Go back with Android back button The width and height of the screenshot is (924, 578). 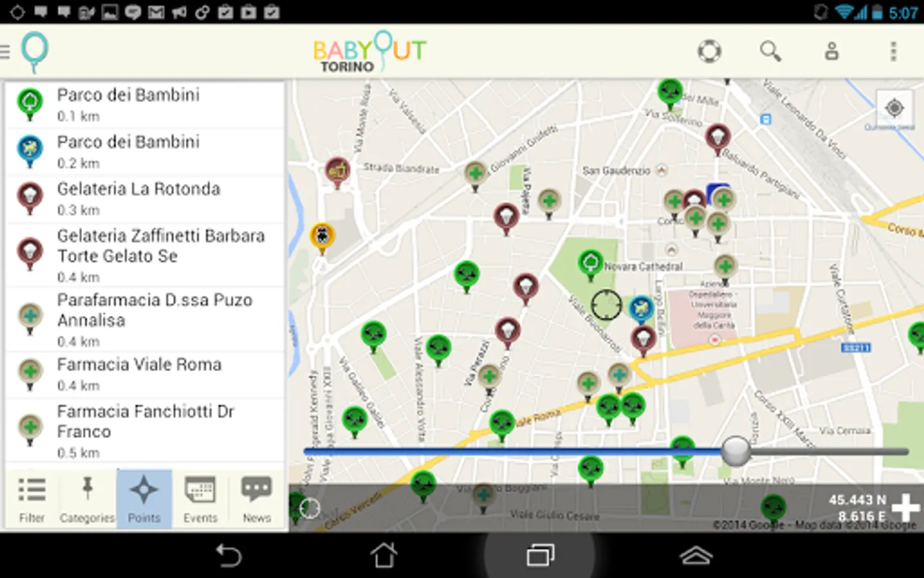tap(228, 556)
